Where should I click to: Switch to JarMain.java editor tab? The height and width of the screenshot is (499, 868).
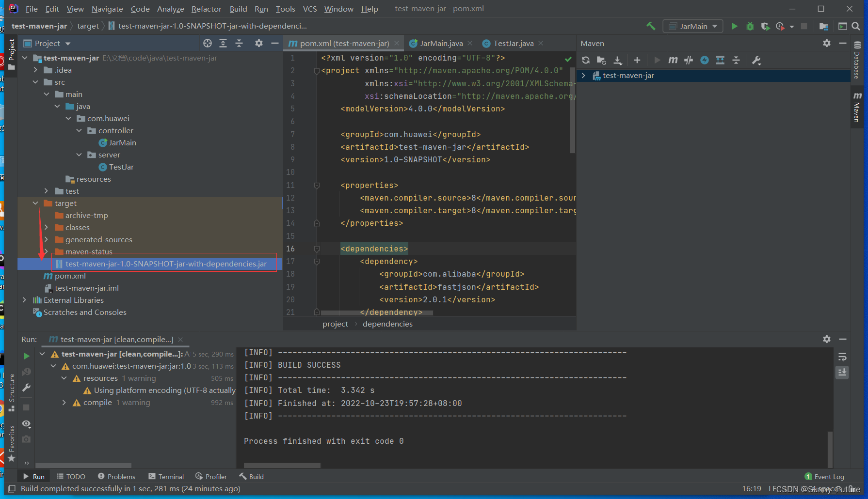(x=441, y=43)
